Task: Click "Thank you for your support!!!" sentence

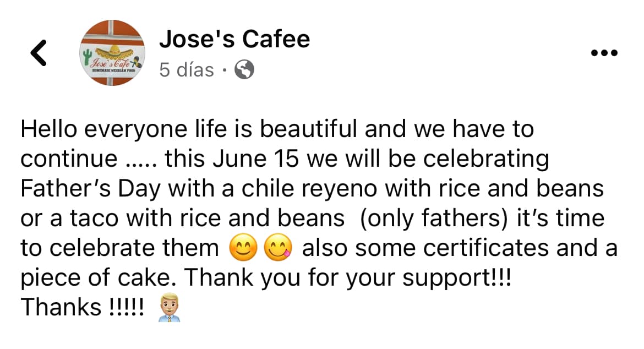Action: [347, 278]
